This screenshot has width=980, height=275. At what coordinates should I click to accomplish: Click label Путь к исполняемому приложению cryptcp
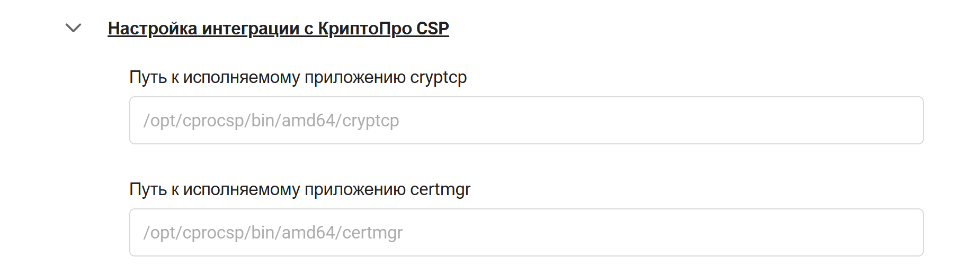[x=298, y=78]
